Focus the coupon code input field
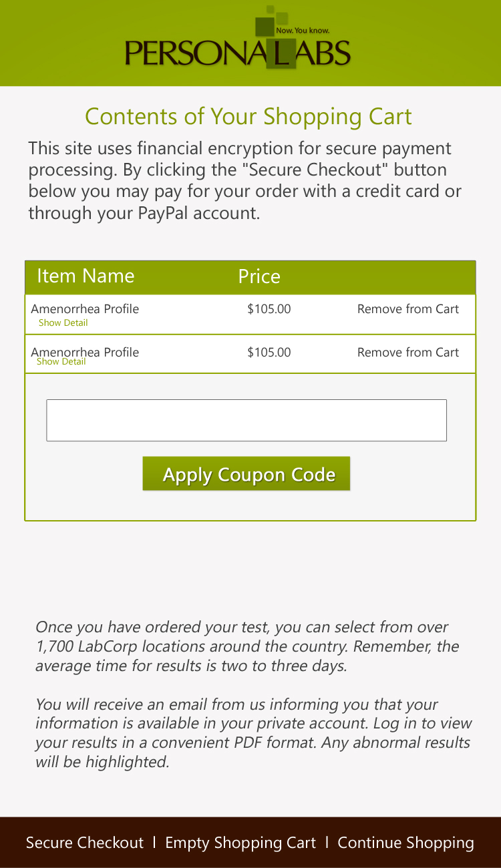 [x=246, y=421]
